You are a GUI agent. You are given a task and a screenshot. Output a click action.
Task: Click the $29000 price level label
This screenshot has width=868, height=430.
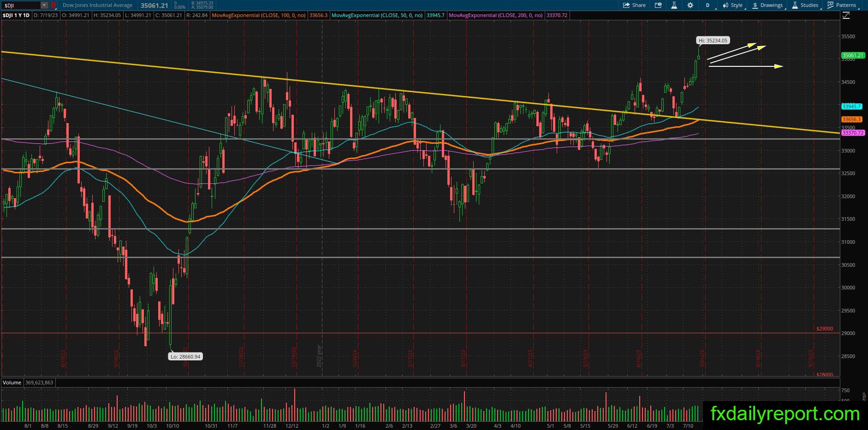(825, 329)
